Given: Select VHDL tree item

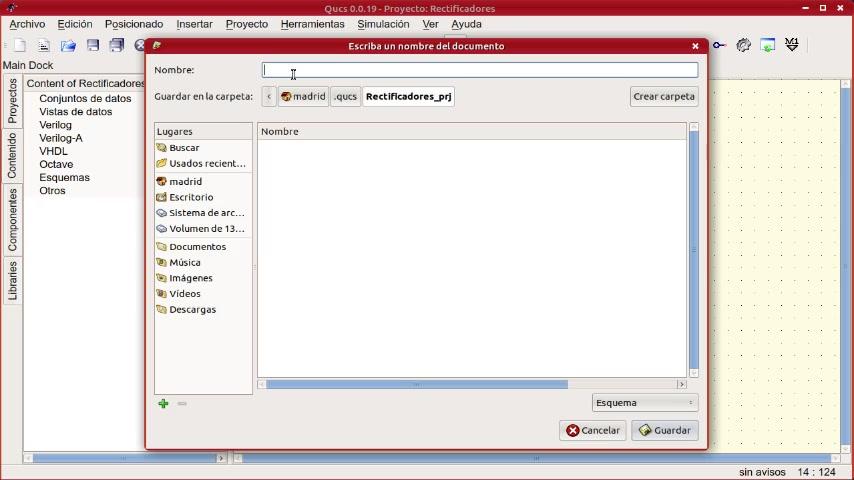Looking at the screenshot, I should pos(53,151).
